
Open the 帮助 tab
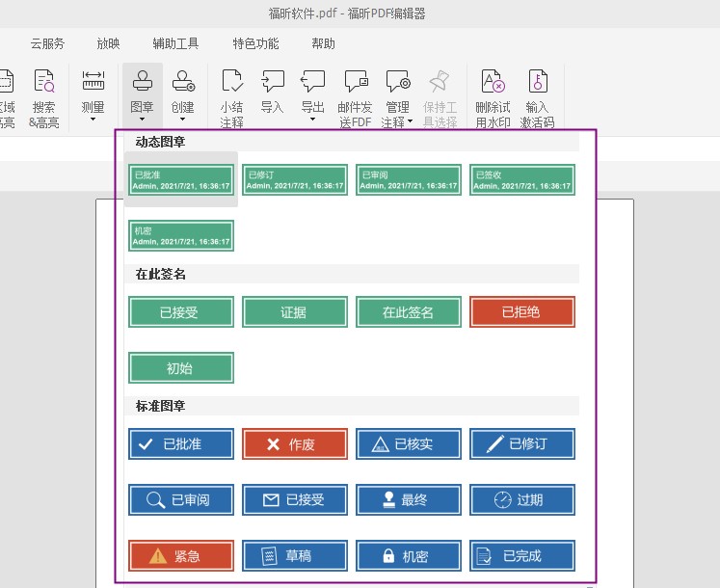323,43
